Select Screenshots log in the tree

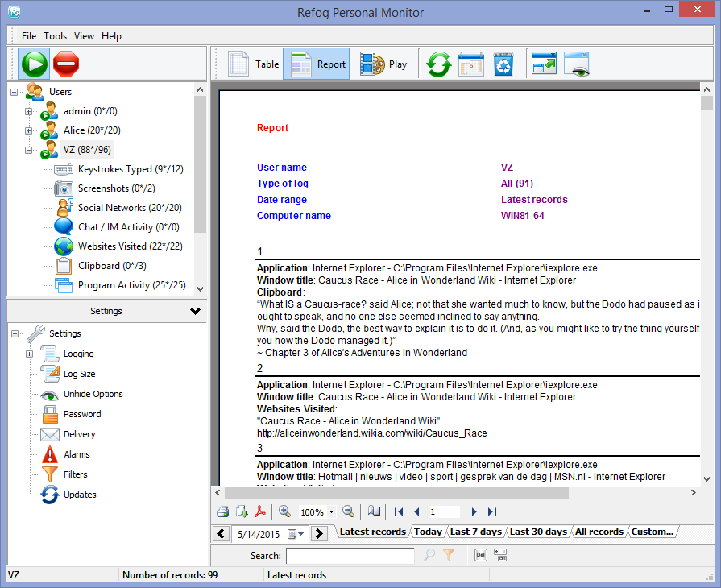(117, 188)
